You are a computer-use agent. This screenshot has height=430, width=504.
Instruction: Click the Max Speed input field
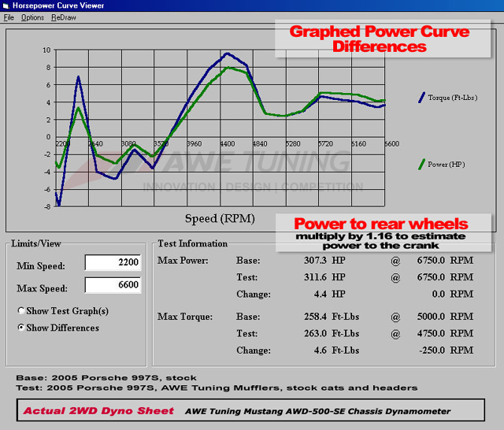113,285
